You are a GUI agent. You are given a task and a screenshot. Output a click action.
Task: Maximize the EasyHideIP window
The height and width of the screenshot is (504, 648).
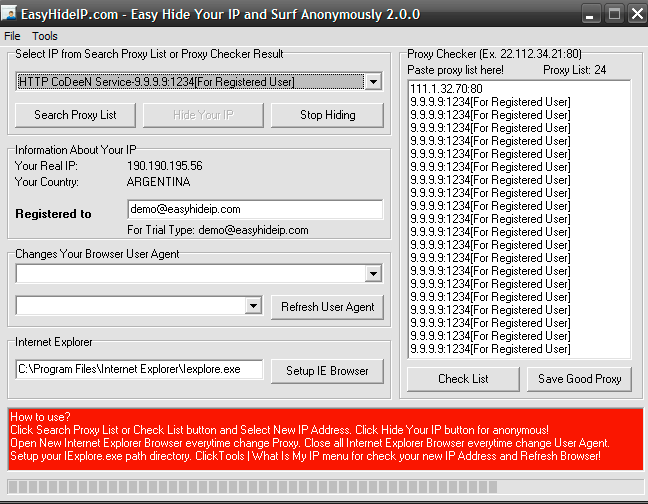point(615,14)
